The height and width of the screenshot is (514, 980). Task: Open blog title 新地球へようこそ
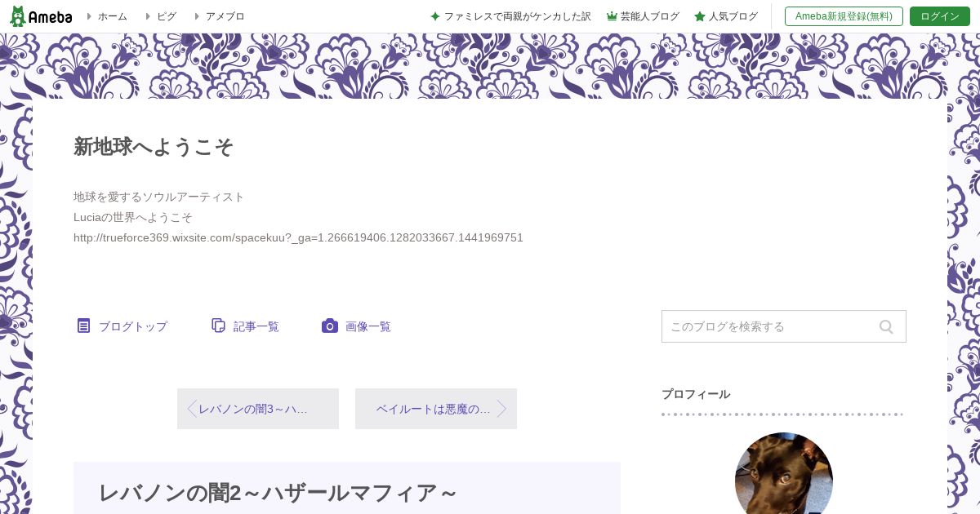pyautogui.click(x=154, y=147)
